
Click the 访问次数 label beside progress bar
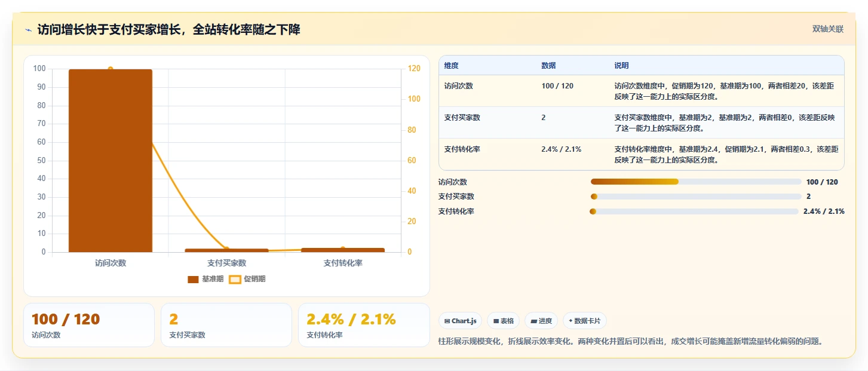click(x=453, y=182)
